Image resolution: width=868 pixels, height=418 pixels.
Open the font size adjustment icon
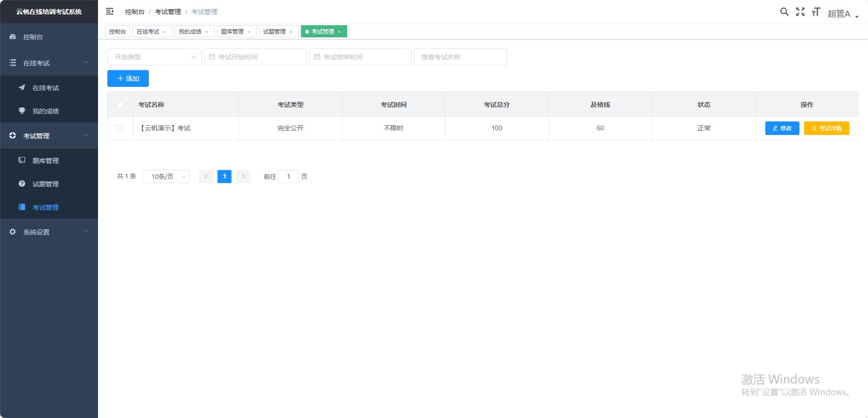[816, 12]
